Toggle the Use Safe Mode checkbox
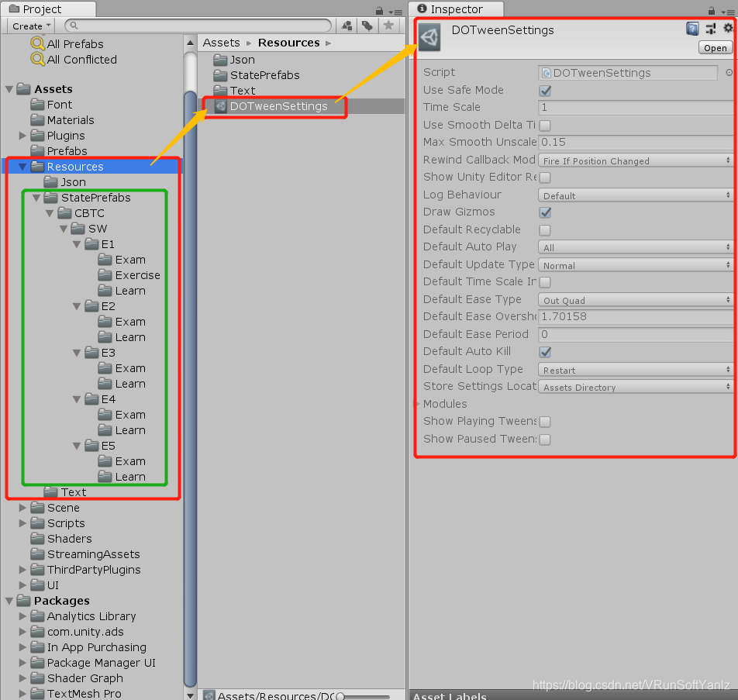Screen dimensions: 738x700 (x=545, y=91)
